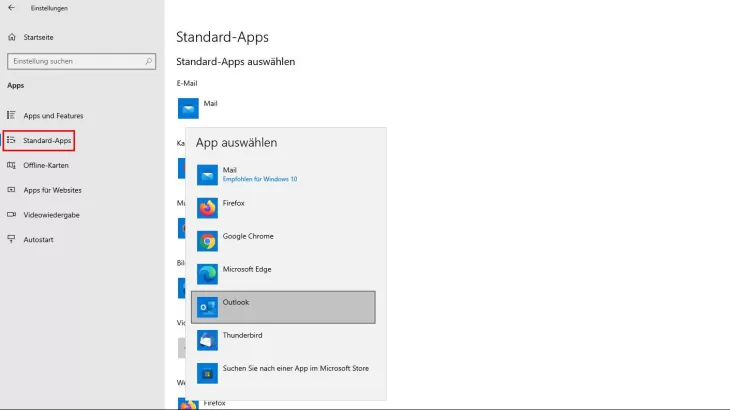The image size is (730, 410).
Task: Go to Apps für Websites
Action: click(x=52, y=190)
